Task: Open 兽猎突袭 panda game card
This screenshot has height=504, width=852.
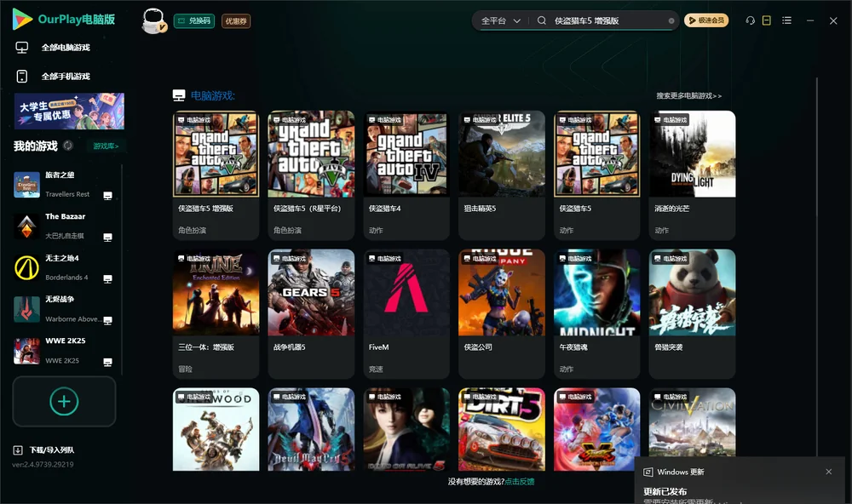Action: tap(692, 314)
